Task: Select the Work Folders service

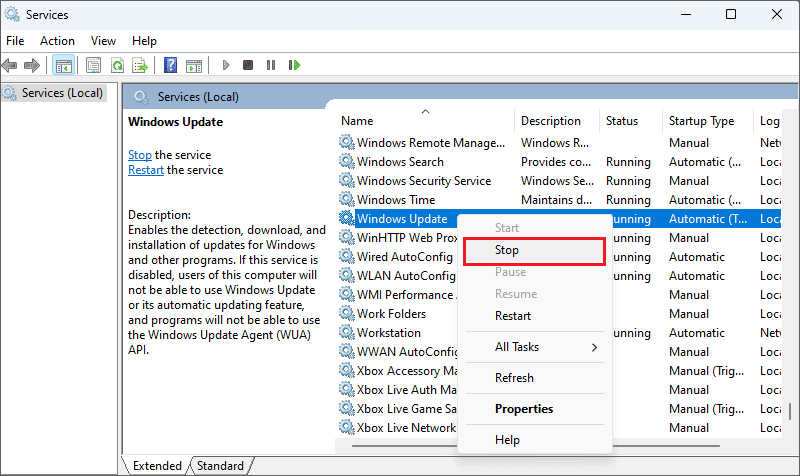Action: [391, 314]
